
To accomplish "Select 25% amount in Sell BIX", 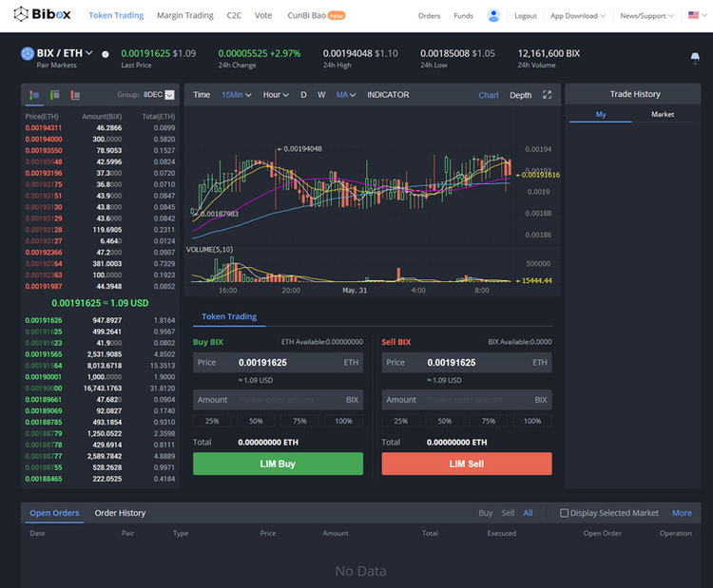I will [401, 421].
